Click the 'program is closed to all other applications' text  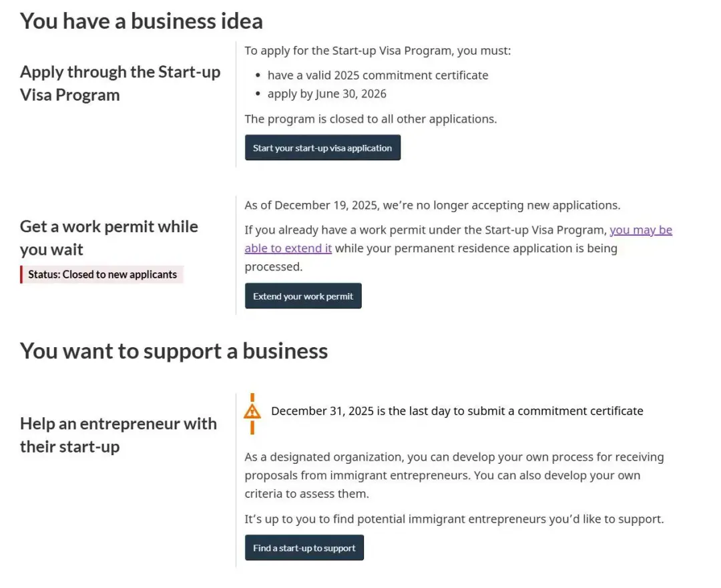click(371, 119)
